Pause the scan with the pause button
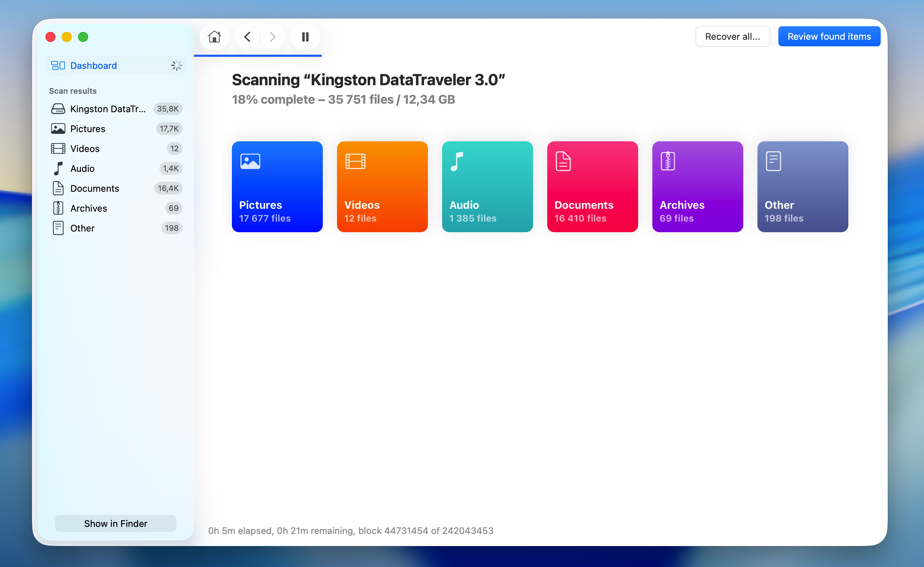Viewport: 924px width, 567px height. point(305,37)
